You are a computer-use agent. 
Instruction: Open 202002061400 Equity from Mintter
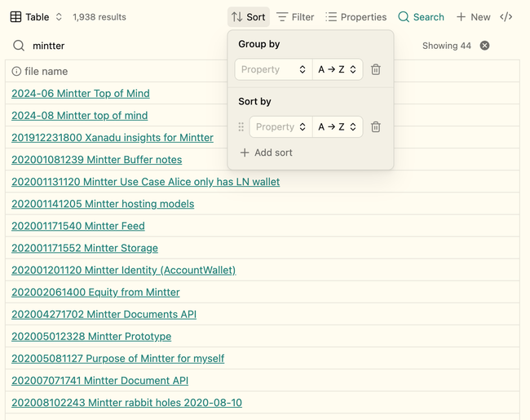pyautogui.click(x=95, y=292)
